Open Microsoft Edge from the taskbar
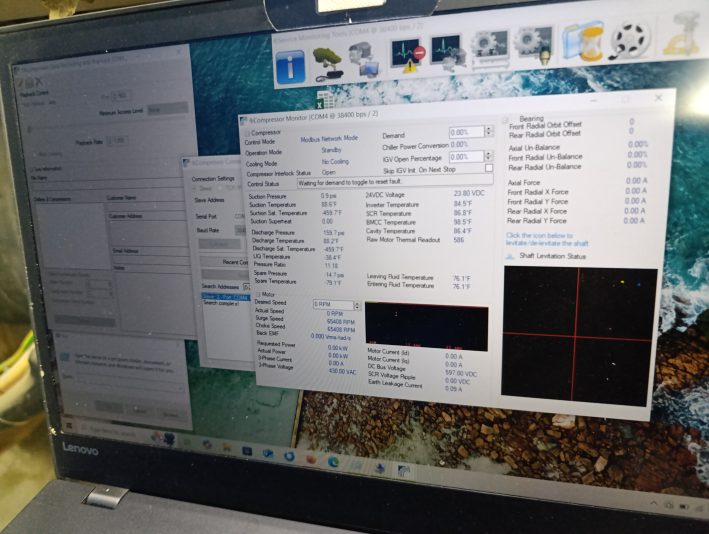The height and width of the screenshot is (534, 709). 333,462
